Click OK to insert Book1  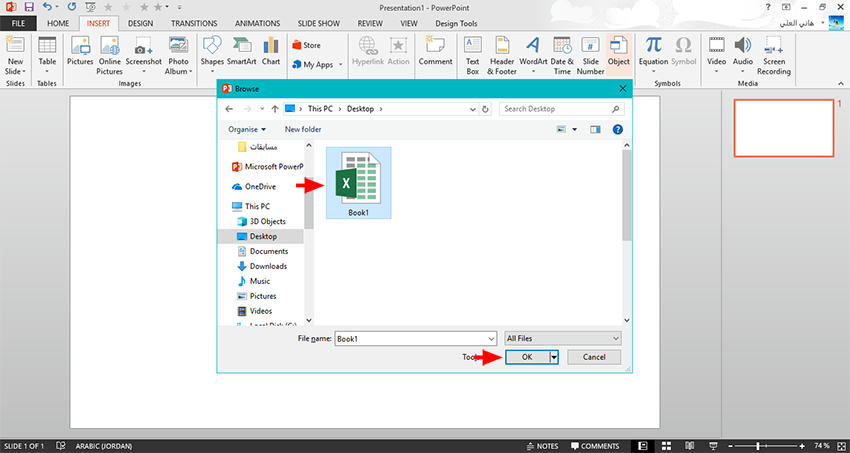[x=527, y=357]
